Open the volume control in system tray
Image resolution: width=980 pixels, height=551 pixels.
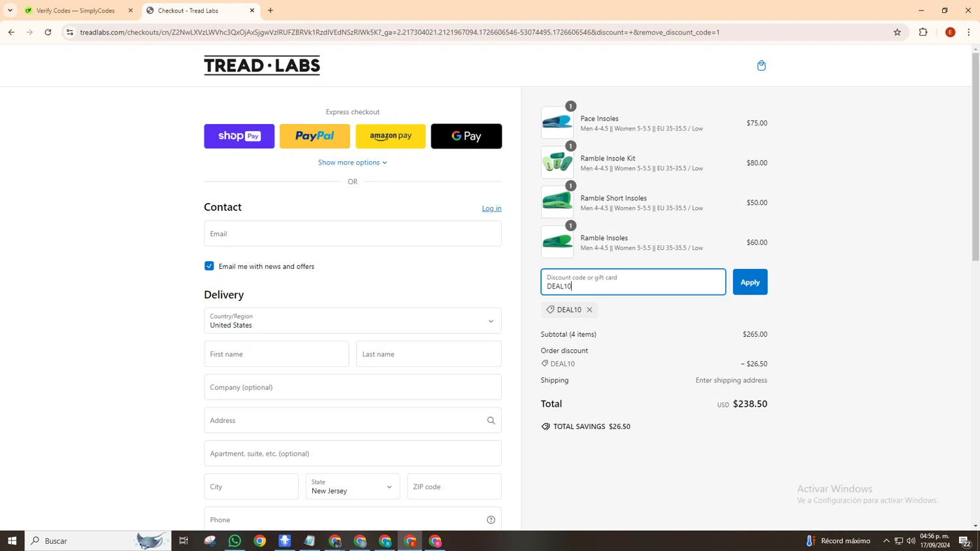pyautogui.click(x=911, y=541)
